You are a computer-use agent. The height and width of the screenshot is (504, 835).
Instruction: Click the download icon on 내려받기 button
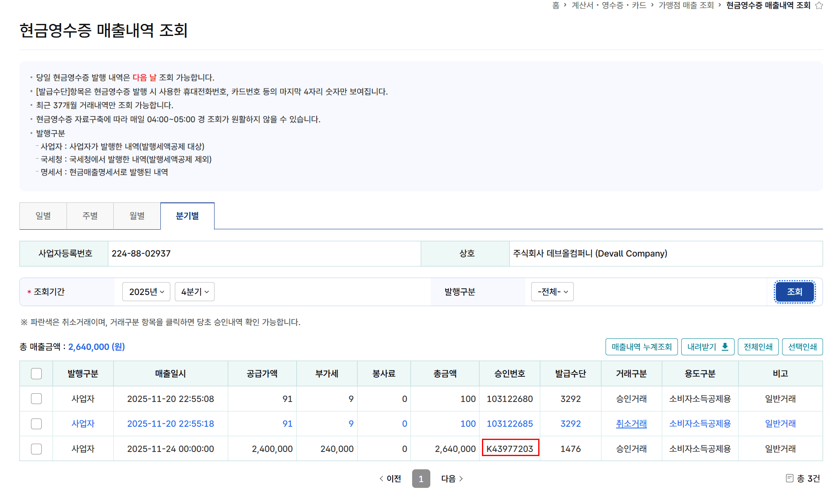click(x=725, y=347)
